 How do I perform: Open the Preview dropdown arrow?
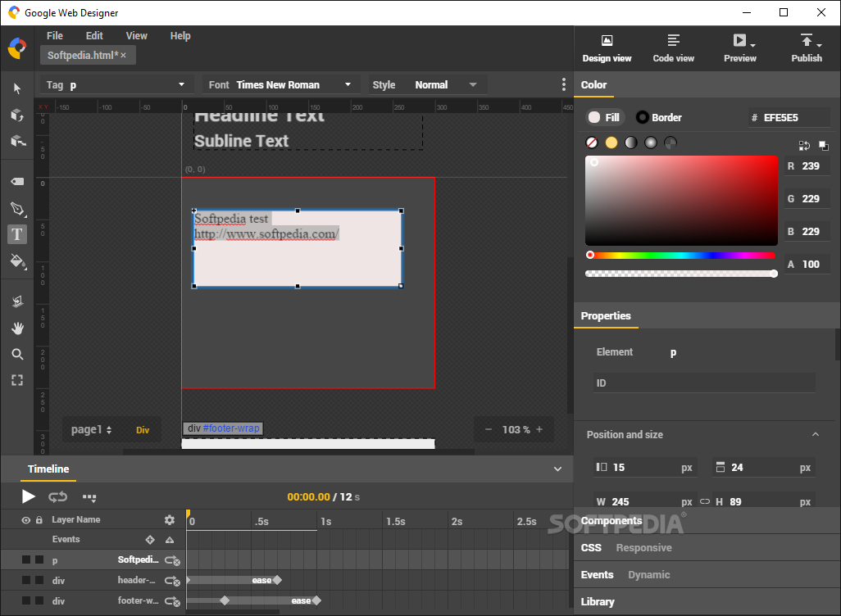[x=753, y=46]
